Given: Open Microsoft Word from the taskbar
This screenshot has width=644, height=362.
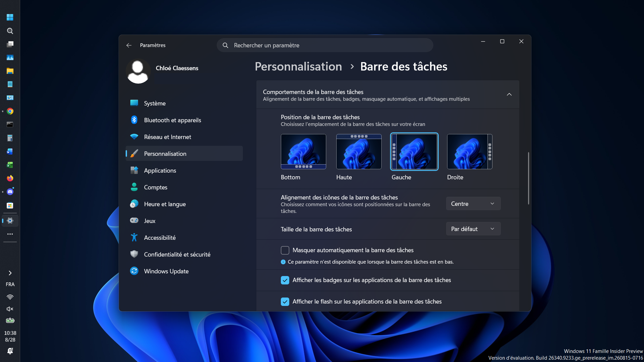Looking at the screenshot, I should (10, 151).
